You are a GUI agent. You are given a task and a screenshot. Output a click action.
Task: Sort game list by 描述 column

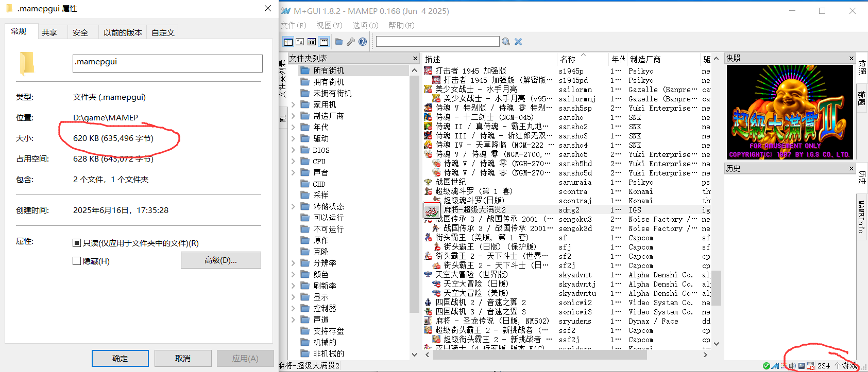pos(489,59)
